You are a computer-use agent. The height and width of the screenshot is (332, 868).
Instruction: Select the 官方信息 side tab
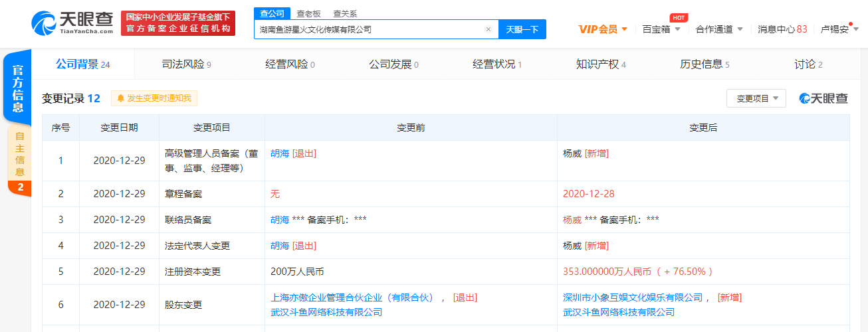(18, 87)
